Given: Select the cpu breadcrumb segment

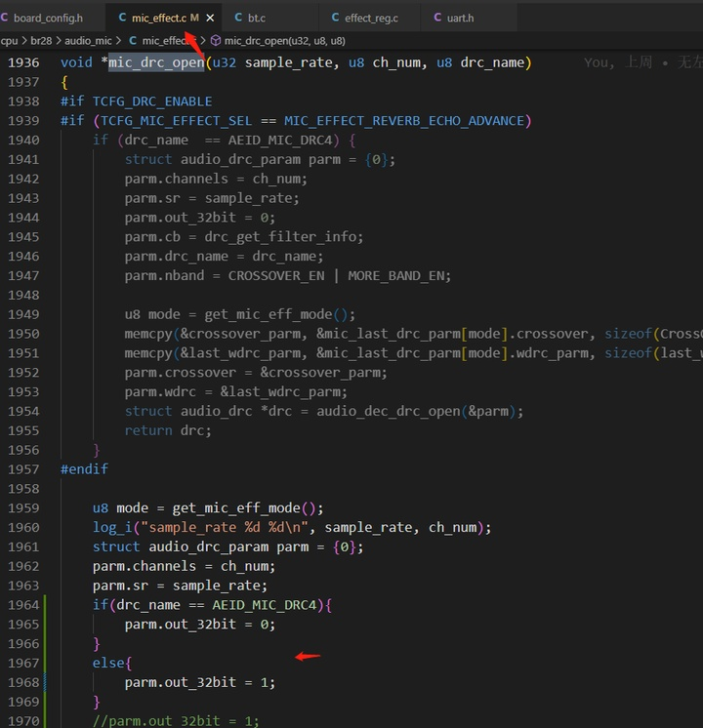Looking at the screenshot, I should (9, 41).
